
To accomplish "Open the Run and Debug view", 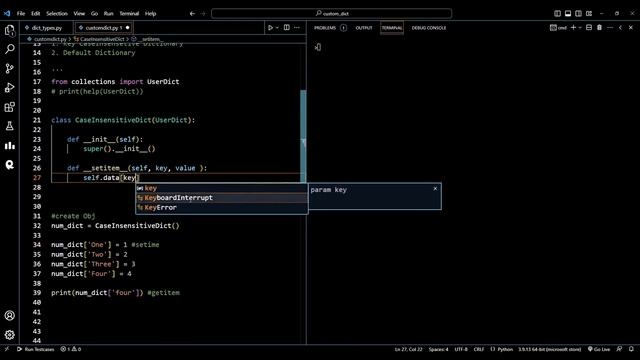I will (x=9, y=87).
